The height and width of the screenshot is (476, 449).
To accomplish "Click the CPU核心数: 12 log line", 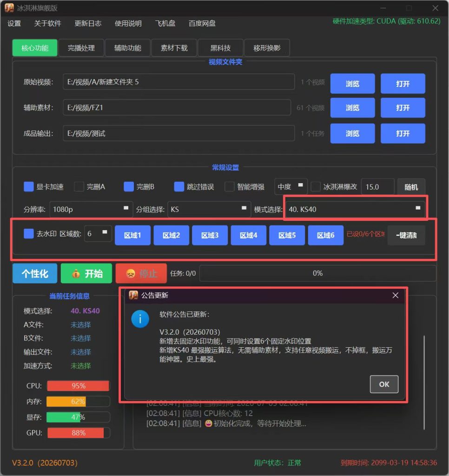I will tap(199, 413).
